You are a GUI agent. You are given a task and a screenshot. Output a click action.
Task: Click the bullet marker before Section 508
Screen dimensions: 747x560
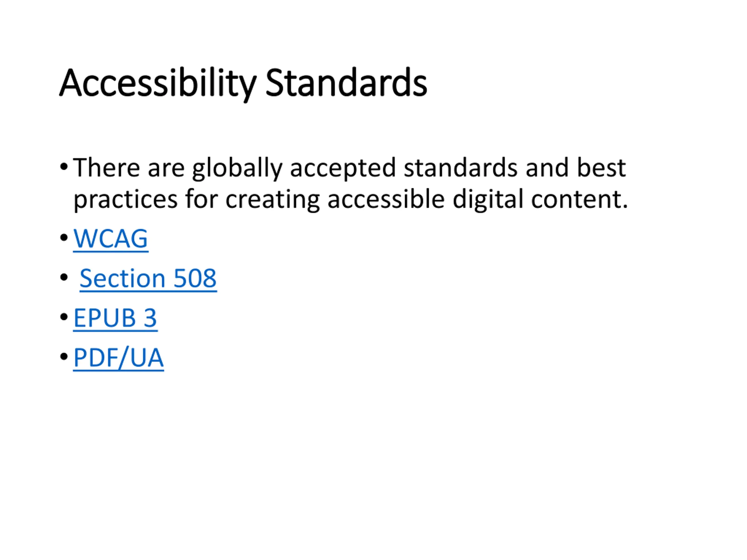(x=64, y=277)
